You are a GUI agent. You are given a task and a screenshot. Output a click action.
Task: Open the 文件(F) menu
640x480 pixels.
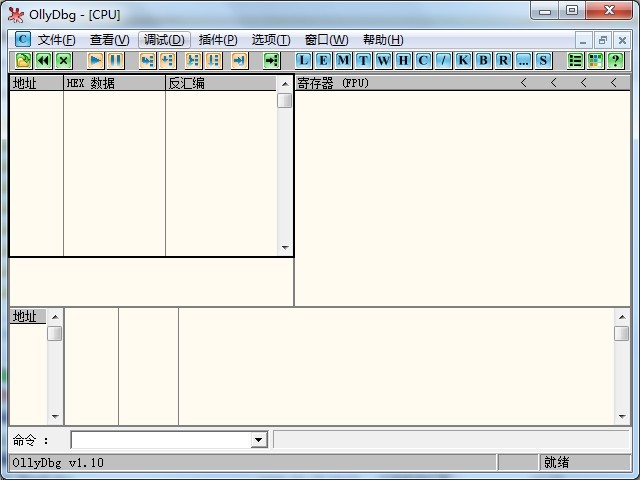point(56,40)
